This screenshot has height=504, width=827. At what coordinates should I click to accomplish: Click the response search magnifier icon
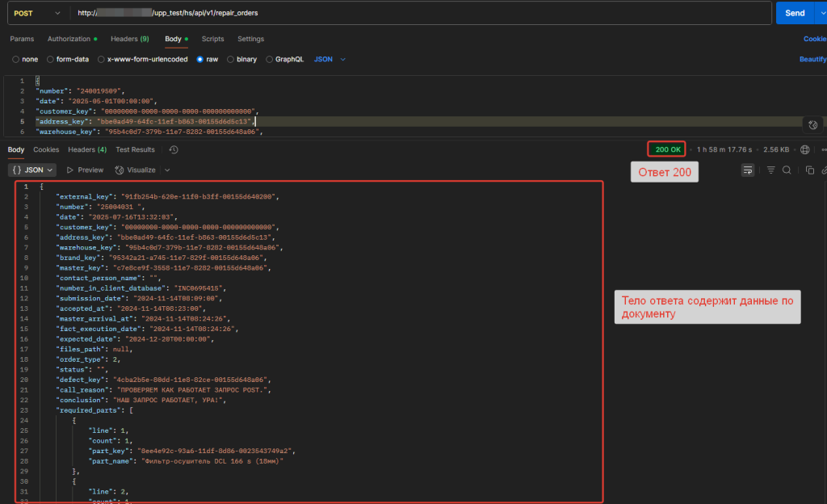point(787,170)
